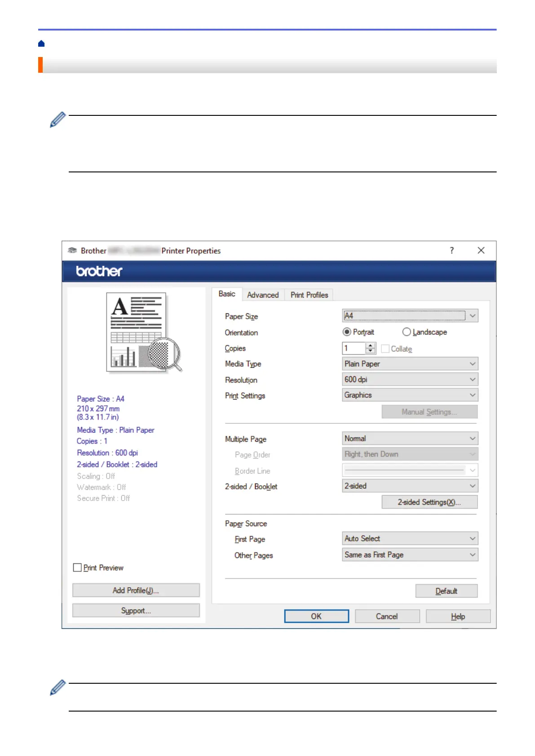Select the Portrait orientation radio button

pyautogui.click(x=347, y=332)
